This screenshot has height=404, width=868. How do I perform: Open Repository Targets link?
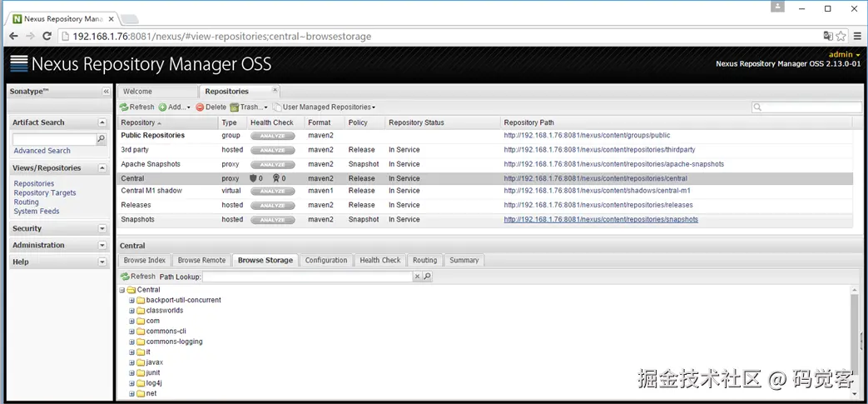pos(45,193)
